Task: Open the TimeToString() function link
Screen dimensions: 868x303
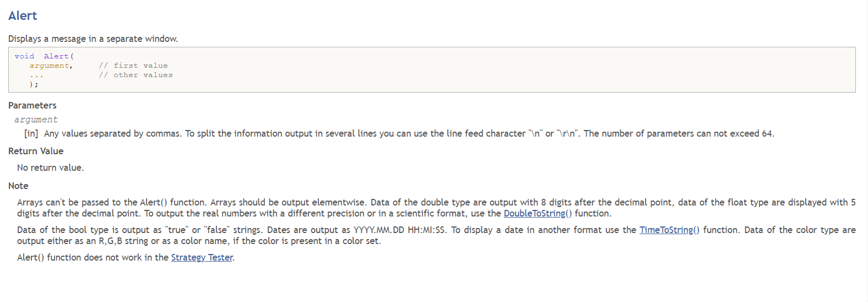Action: pos(669,230)
